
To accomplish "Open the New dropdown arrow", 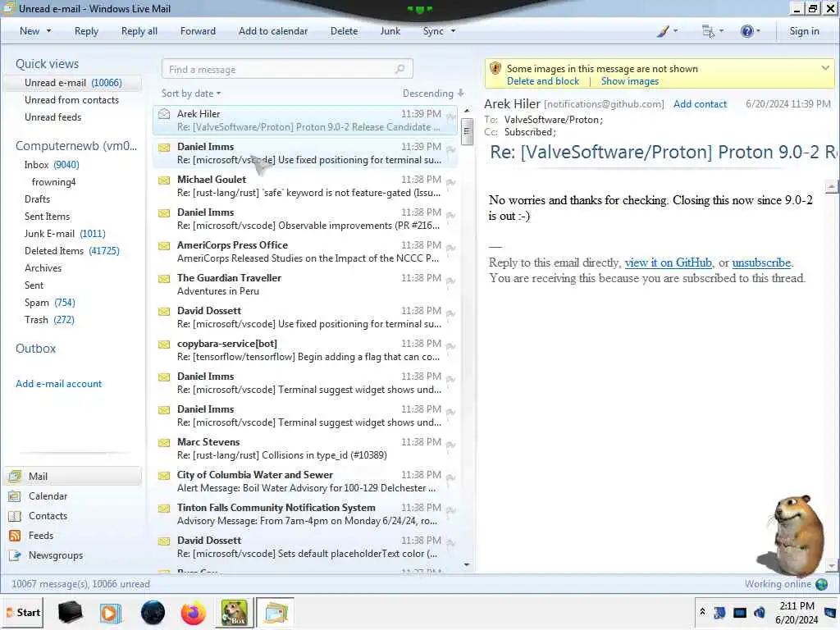I will coord(48,31).
